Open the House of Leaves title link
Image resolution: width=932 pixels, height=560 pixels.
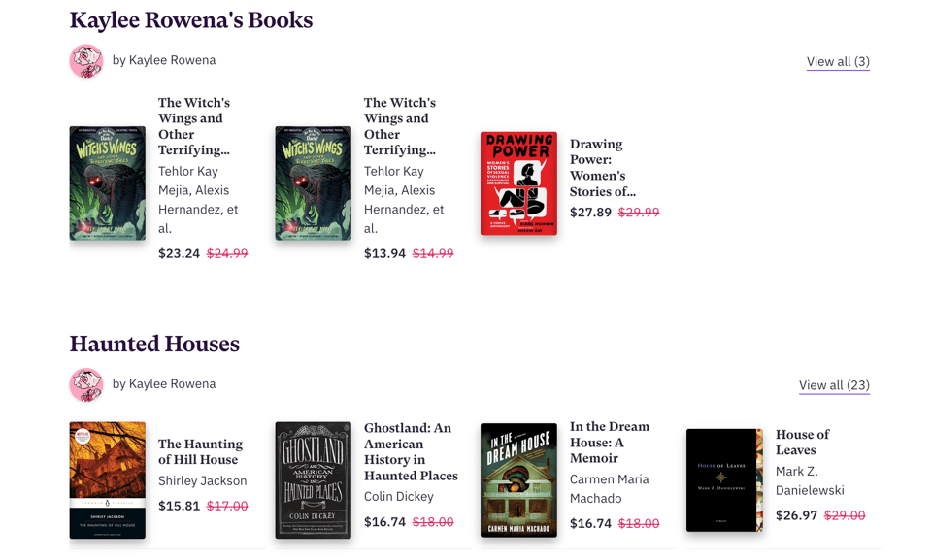[802, 442]
